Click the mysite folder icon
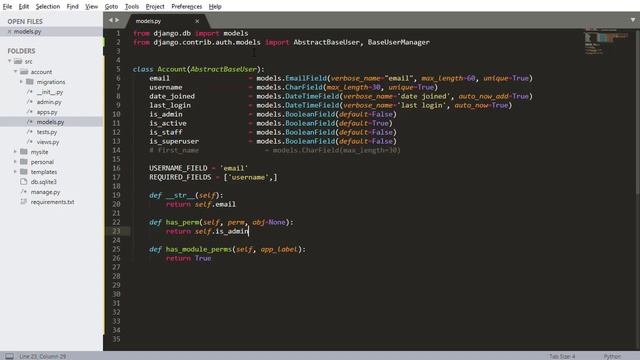Viewport: 640px width, 360px height. coord(24,151)
